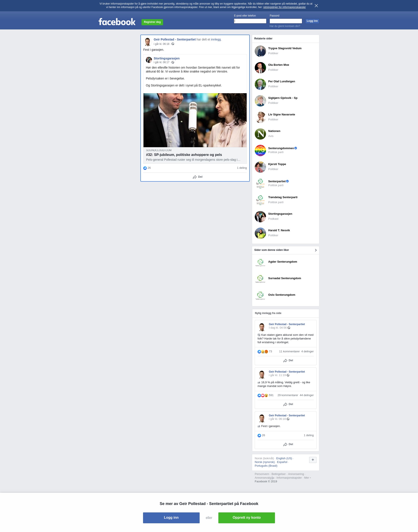
Task: Close the cookie notice banner
Action: click(x=316, y=6)
